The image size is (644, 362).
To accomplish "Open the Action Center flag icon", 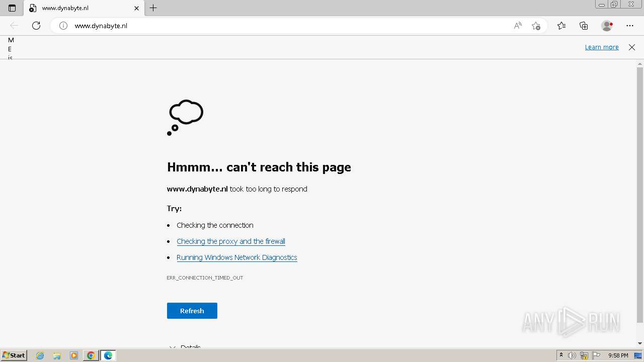I will 596,355.
